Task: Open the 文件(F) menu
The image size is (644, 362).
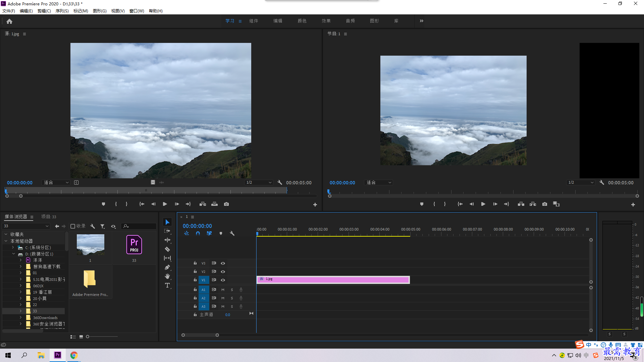Action: click(9, 11)
